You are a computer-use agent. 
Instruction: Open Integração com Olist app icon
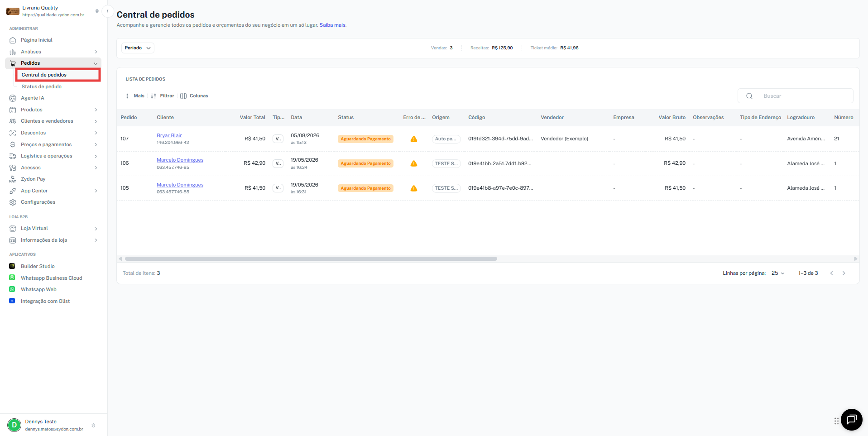coord(12,301)
